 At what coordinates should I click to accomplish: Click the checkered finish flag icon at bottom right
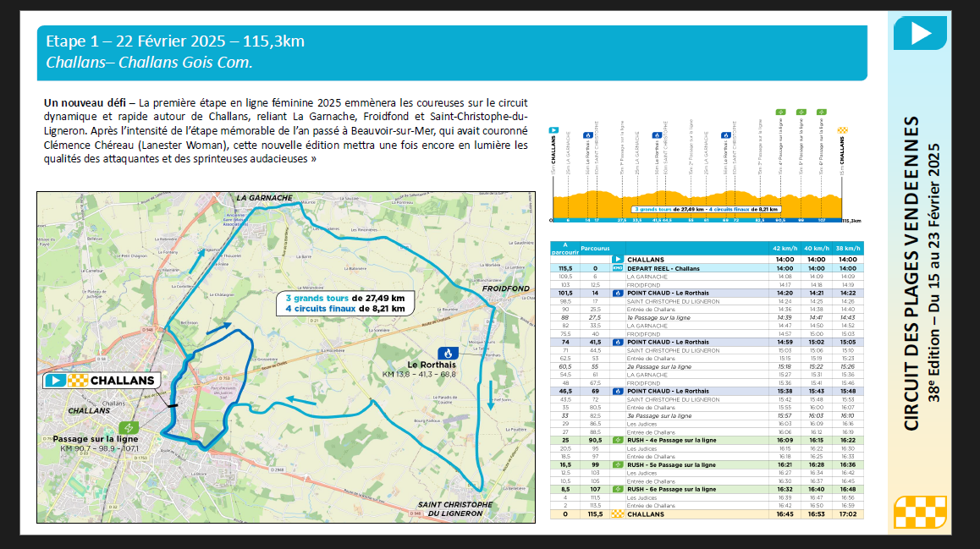(920, 512)
